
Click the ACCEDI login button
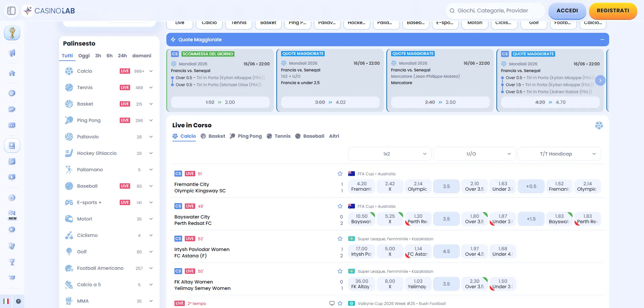click(567, 11)
